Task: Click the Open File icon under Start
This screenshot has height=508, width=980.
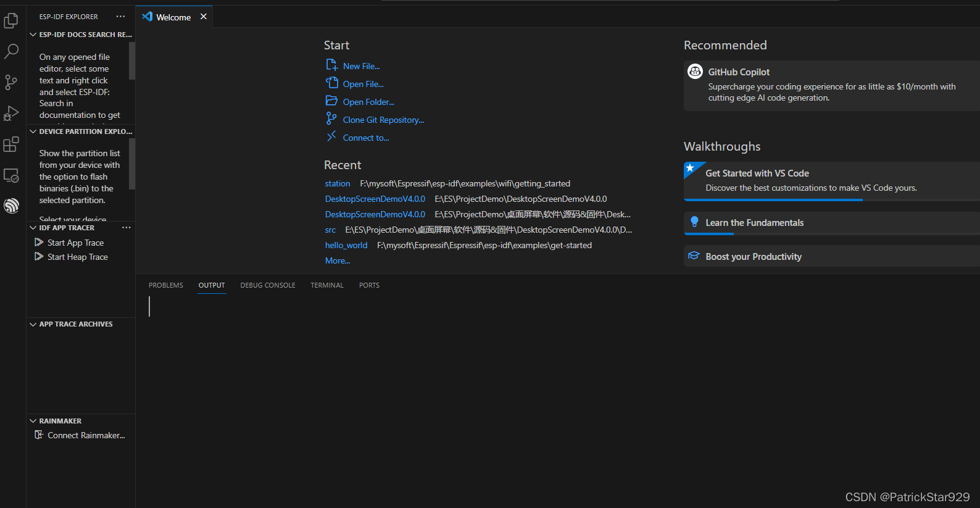Action: [x=331, y=83]
